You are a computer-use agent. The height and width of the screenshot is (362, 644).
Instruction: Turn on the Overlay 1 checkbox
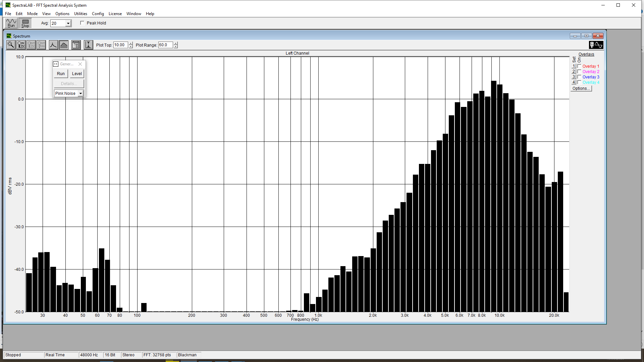coord(579,66)
